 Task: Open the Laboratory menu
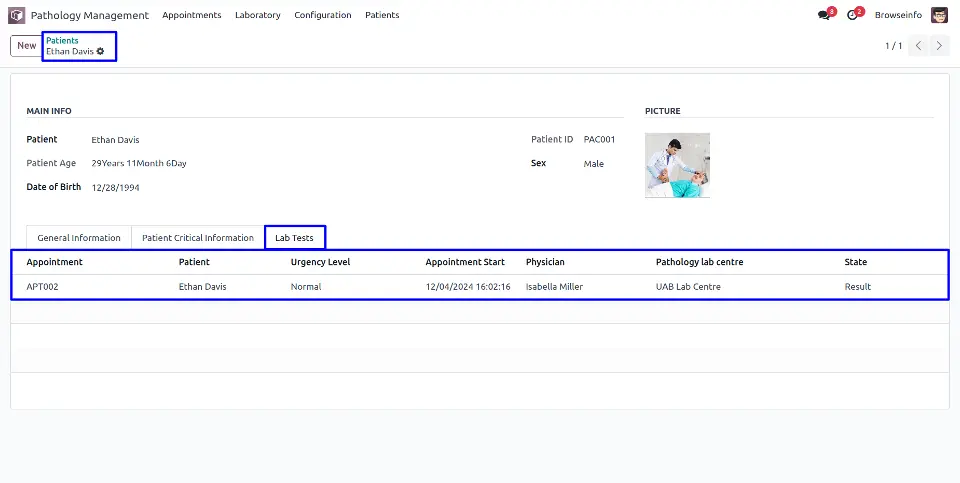coord(258,15)
